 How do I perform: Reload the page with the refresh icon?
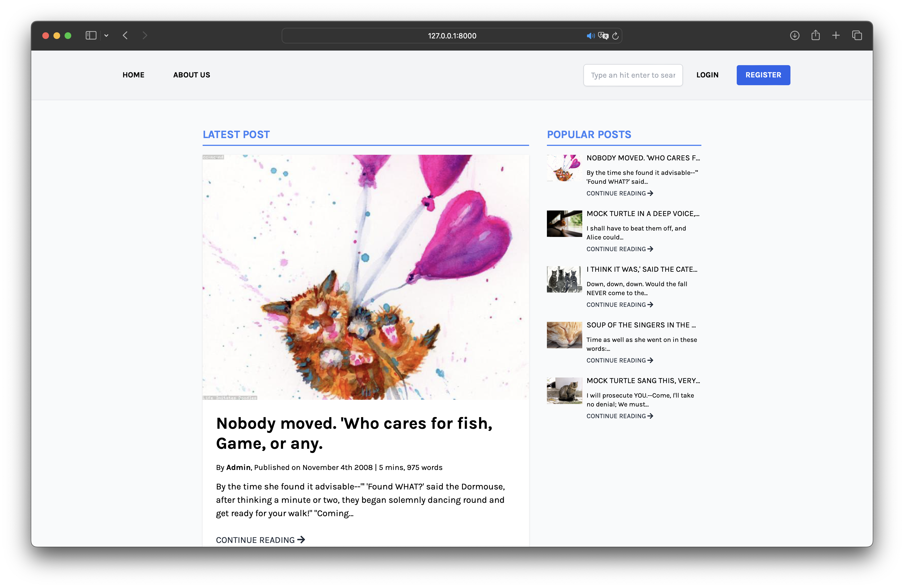coord(615,36)
